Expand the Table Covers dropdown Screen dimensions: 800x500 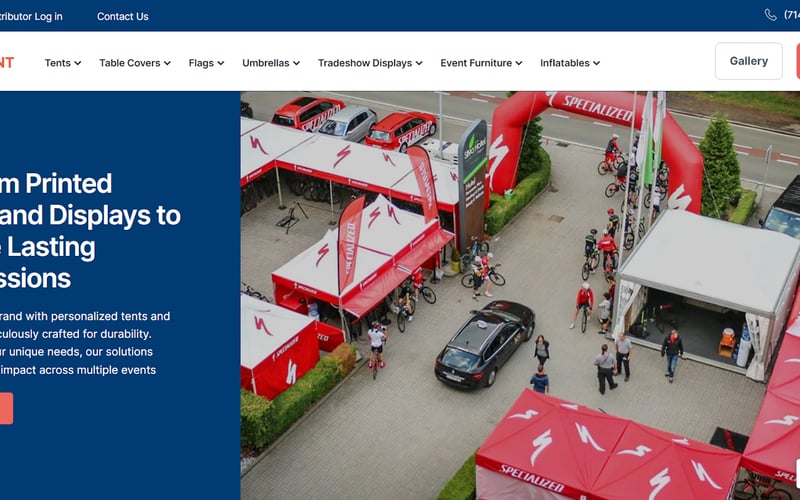click(135, 63)
